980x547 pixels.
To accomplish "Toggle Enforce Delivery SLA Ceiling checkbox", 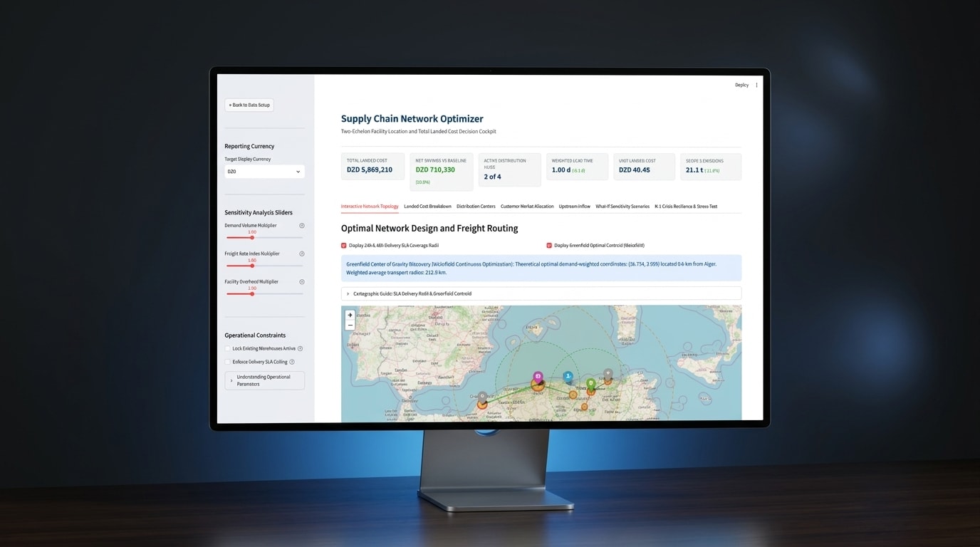I will (x=228, y=362).
